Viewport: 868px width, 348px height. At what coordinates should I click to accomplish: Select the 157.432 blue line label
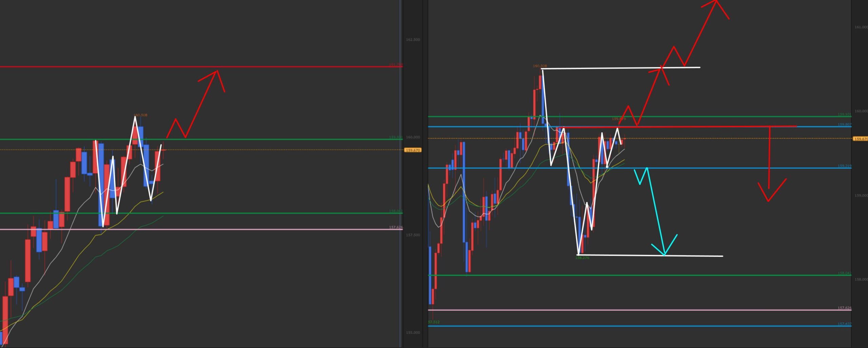coord(844,324)
